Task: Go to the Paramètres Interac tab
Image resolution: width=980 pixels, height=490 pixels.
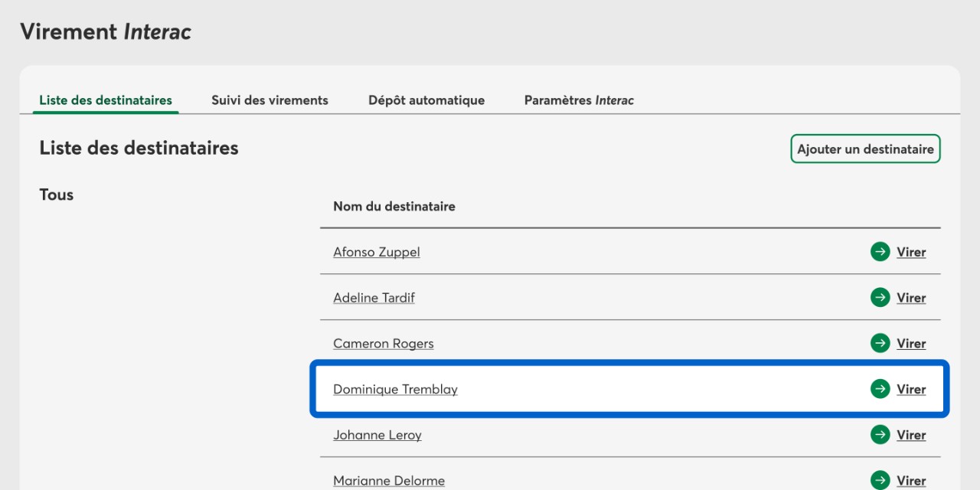Action: pos(578,100)
